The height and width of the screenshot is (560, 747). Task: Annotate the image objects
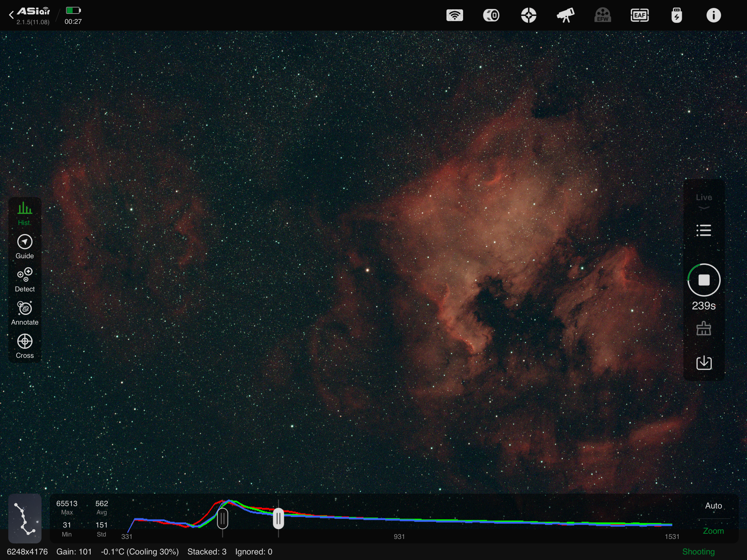tap(25, 313)
